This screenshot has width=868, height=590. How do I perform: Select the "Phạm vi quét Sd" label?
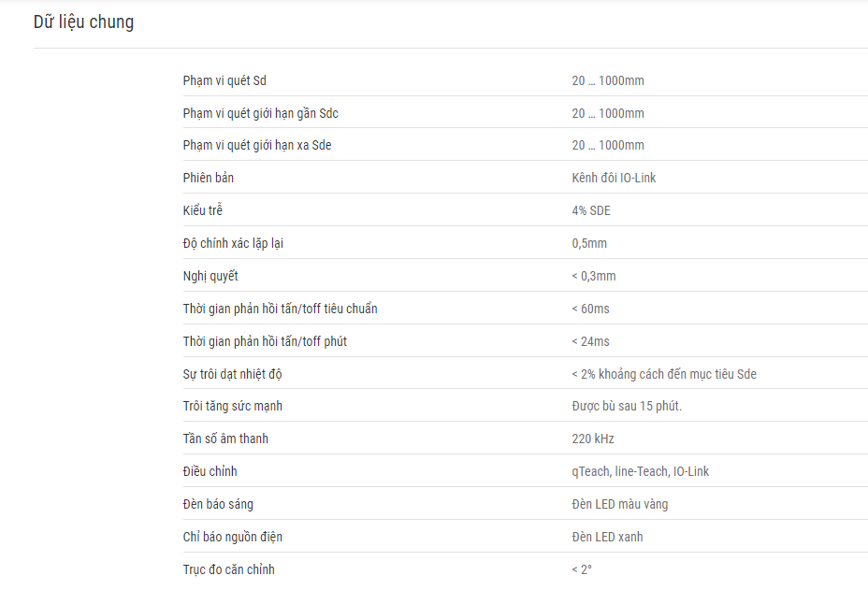tap(224, 80)
